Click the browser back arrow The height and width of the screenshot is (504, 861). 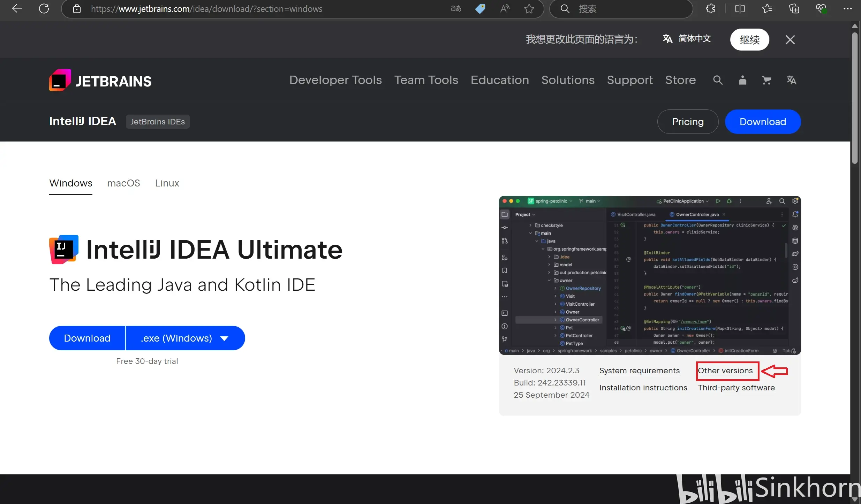[17, 9]
